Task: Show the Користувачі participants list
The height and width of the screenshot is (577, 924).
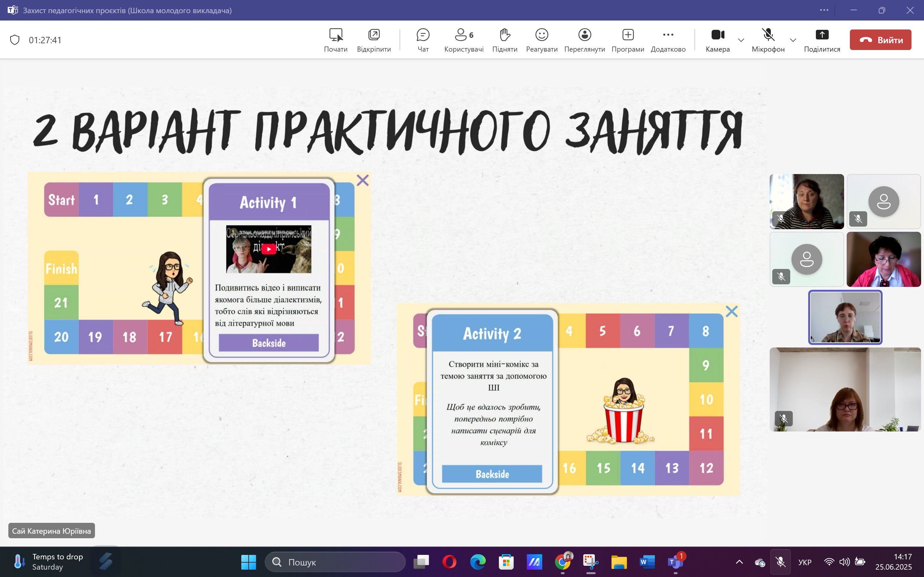Action: 464,40
